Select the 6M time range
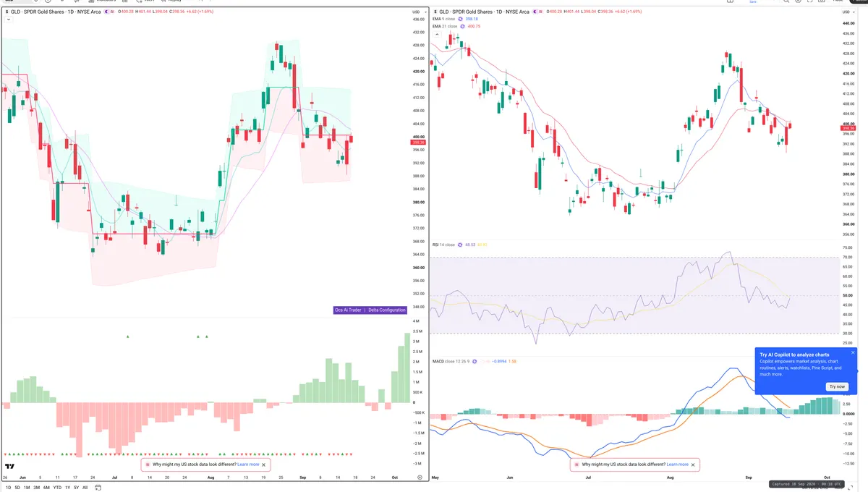The height and width of the screenshot is (492, 868). pyautogui.click(x=47, y=488)
